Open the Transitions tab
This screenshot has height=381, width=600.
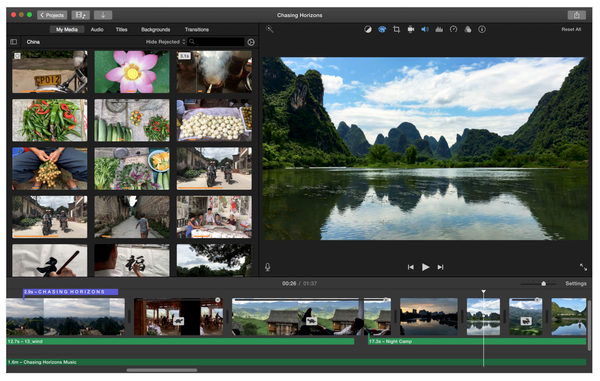[x=197, y=29]
